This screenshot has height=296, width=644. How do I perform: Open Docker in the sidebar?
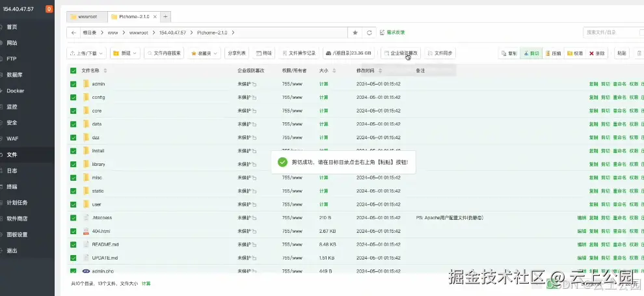tap(15, 90)
